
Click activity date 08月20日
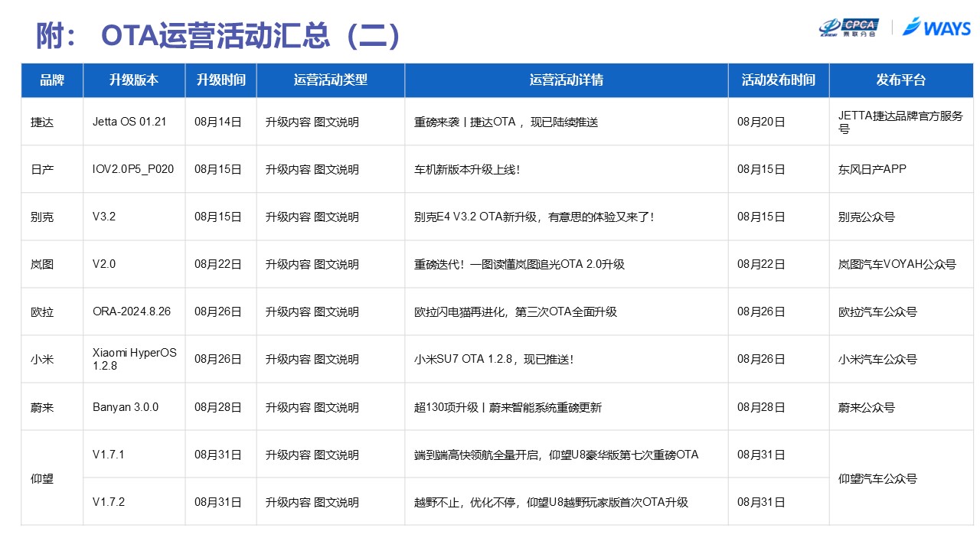(x=761, y=122)
